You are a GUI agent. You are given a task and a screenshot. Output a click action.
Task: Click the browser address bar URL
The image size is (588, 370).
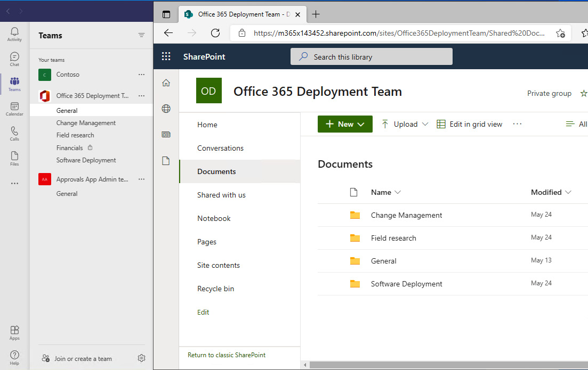click(x=399, y=33)
